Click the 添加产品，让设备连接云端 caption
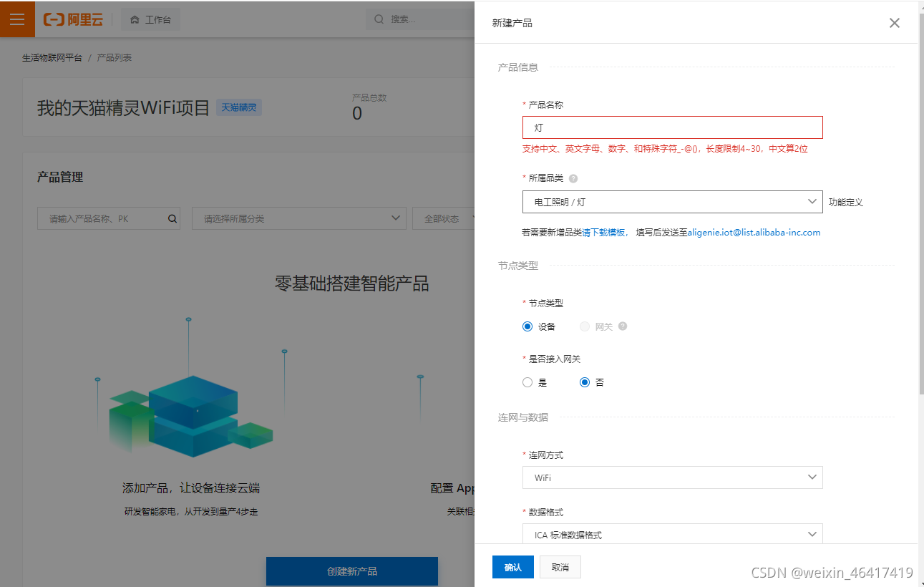Screen dimensions: 924x587 pos(191,488)
